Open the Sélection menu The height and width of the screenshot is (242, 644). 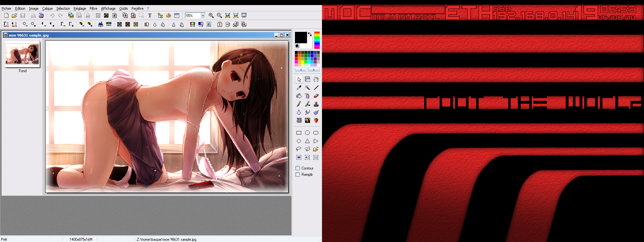pos(63,9)
